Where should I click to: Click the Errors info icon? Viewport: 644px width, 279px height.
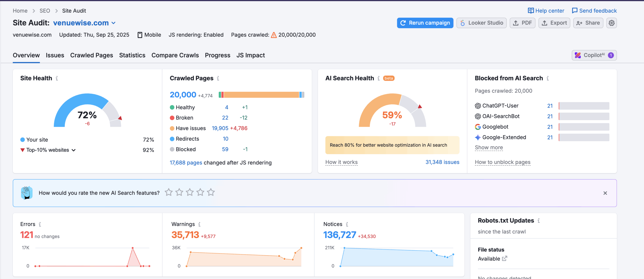coord(40,224)
